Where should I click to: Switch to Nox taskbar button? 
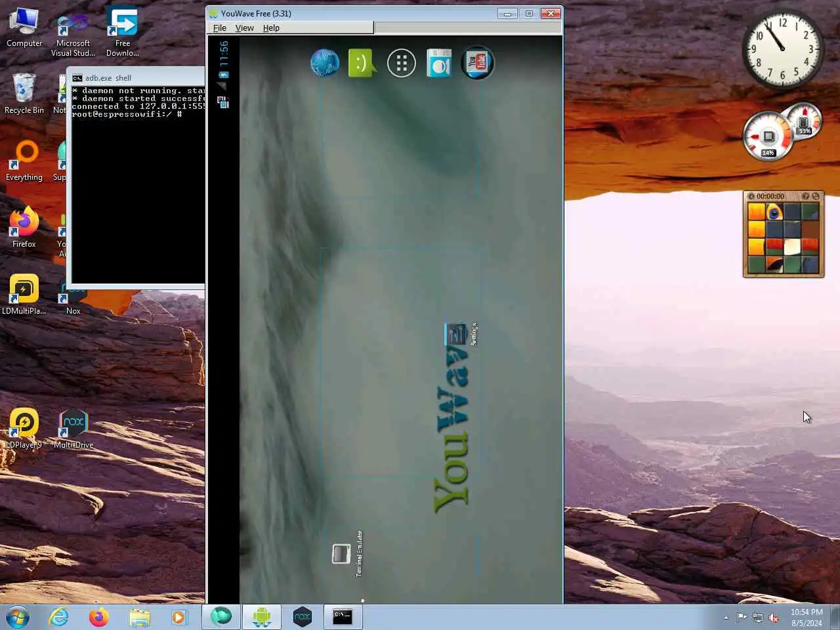pos(303,617)
